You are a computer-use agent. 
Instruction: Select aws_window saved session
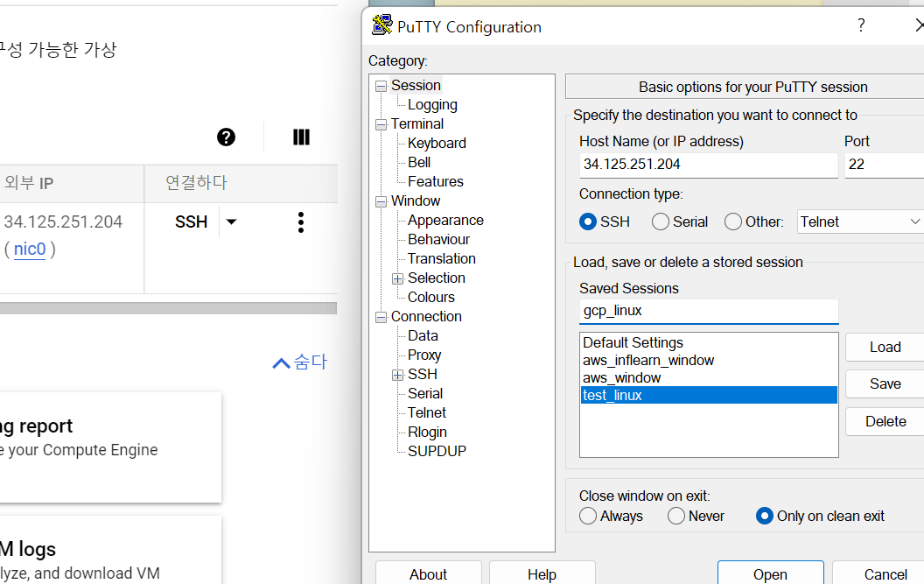coord(709,378)
